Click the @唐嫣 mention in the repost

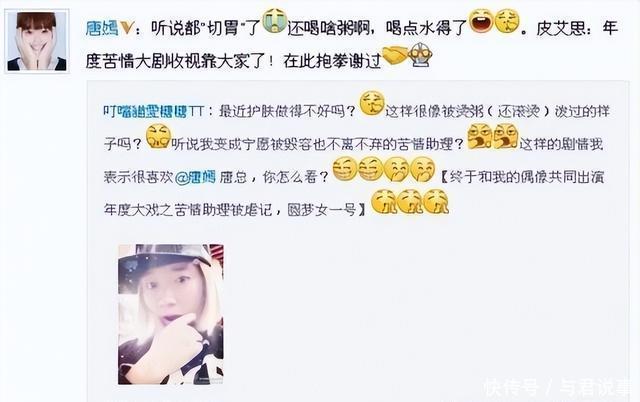[196, 178]
